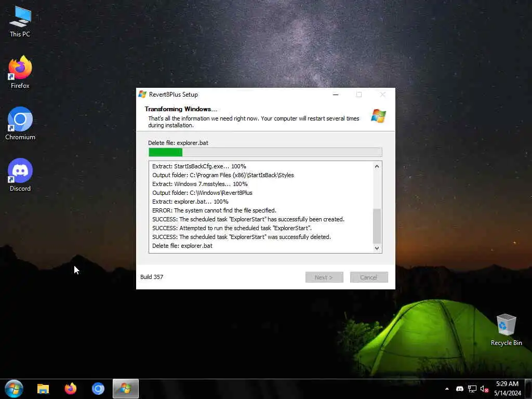Image resolution: width=532 pixels, height=399 pixels.
Task: Select log line with StartIsBack\Styles output folder
Action: pyautogui.click(x=223, y=175)
